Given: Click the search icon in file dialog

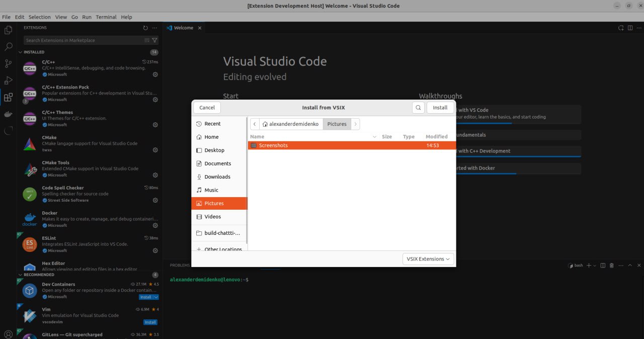Looking at the screenshot, I should click(x=418, y=108).
